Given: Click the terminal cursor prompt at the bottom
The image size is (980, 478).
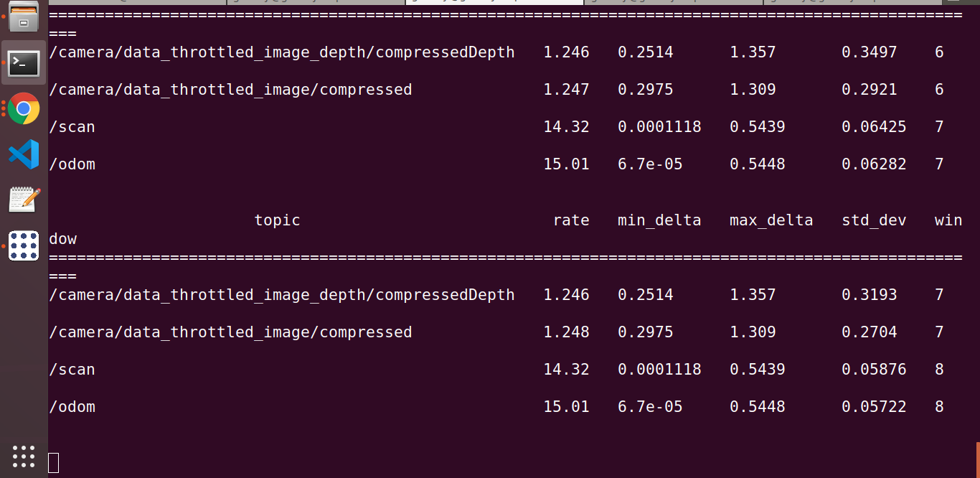Looking at the screenshot, I should click(x=54, y=463).
